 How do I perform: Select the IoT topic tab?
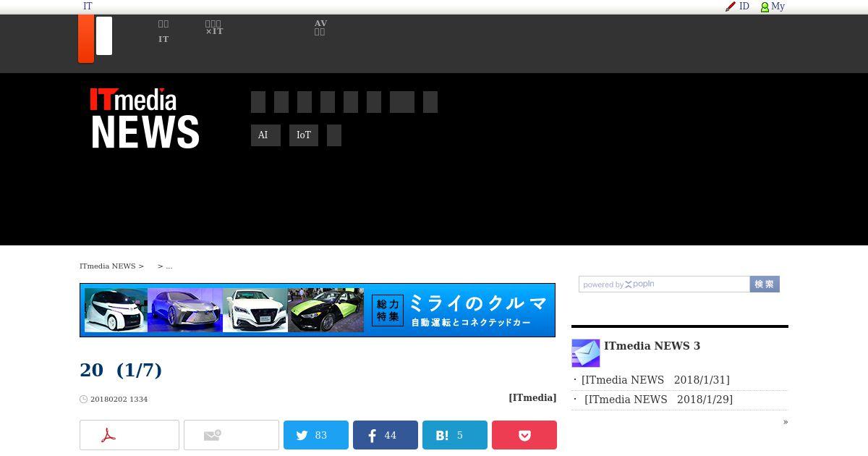point(304,135)
